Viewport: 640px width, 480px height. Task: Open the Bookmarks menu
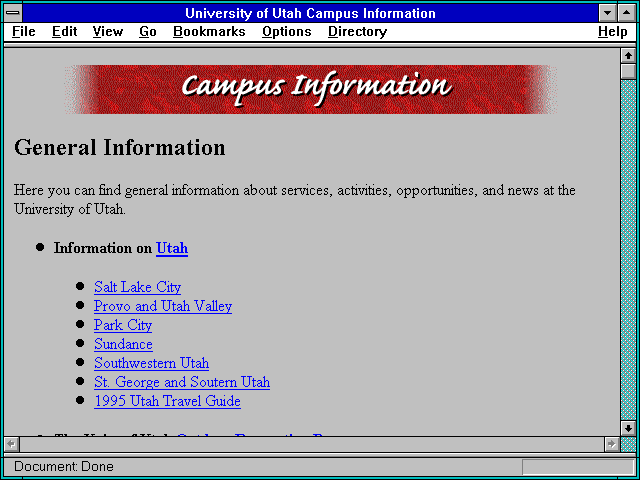pos(209,31)
